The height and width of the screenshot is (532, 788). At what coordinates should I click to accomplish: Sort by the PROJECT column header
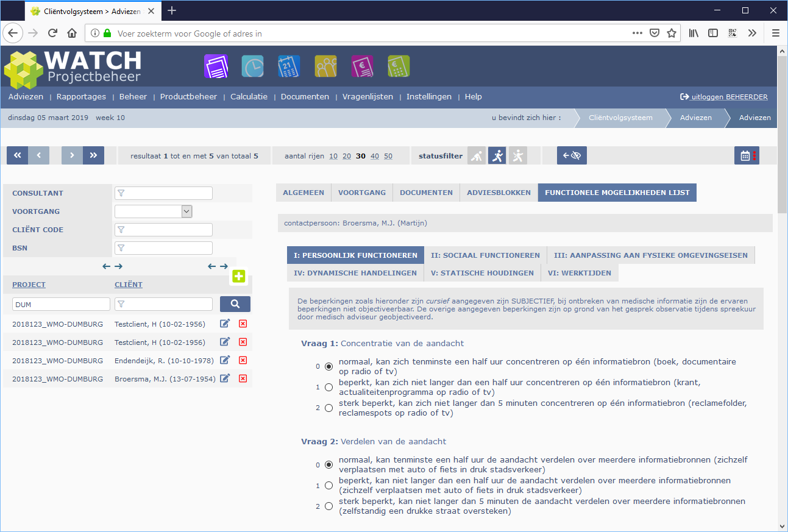29,285
